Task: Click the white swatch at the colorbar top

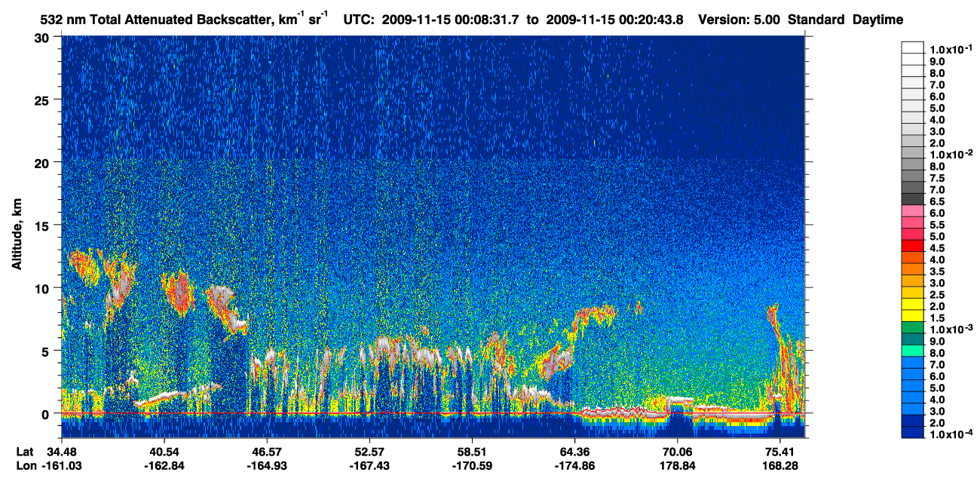Action: tap(912, 47)
